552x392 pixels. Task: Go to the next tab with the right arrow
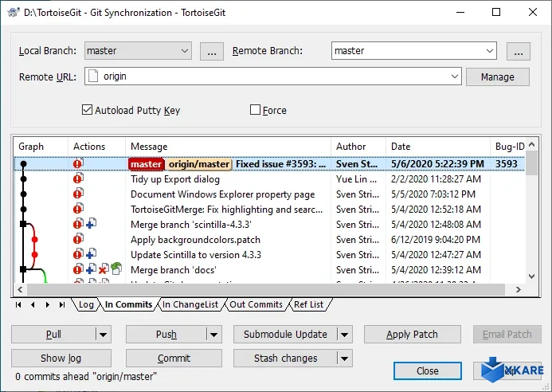coord(48,304)
